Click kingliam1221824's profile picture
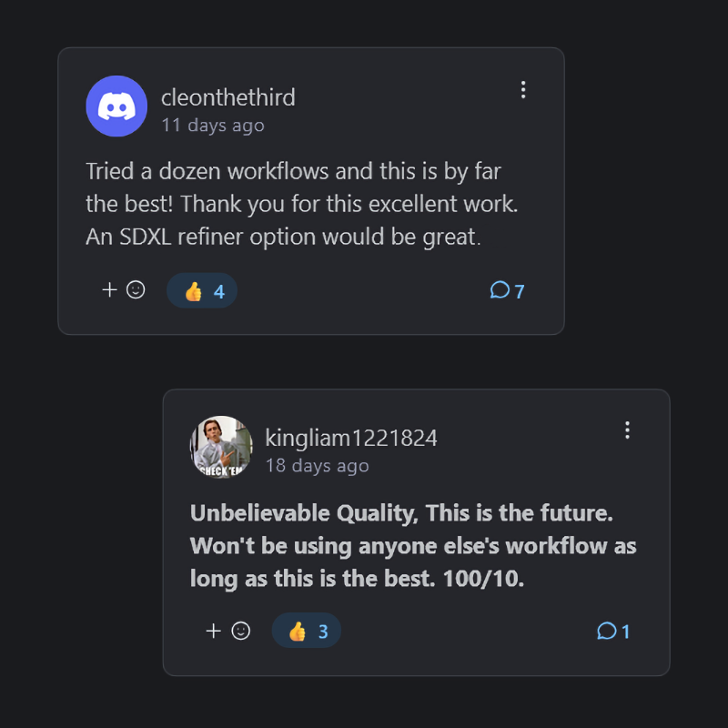 [221, 447]
